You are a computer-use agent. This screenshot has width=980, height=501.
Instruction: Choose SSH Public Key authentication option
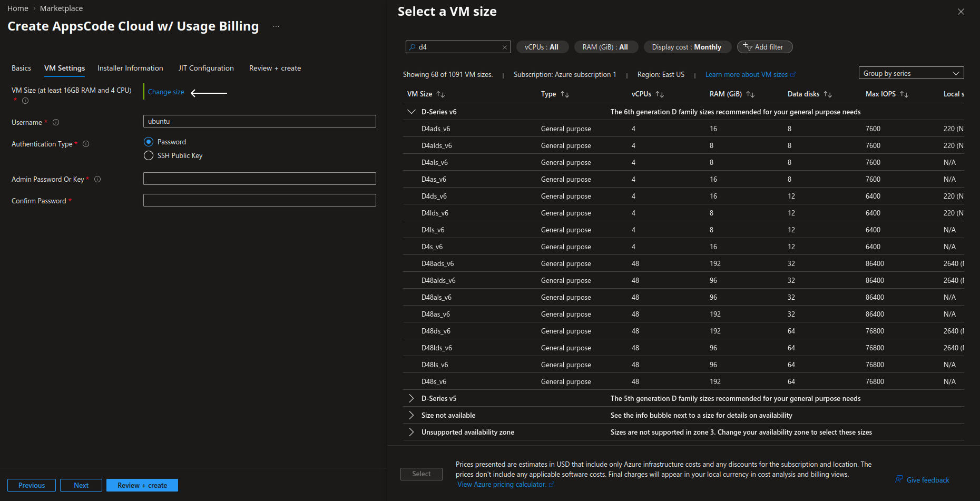tap(149, 155)
